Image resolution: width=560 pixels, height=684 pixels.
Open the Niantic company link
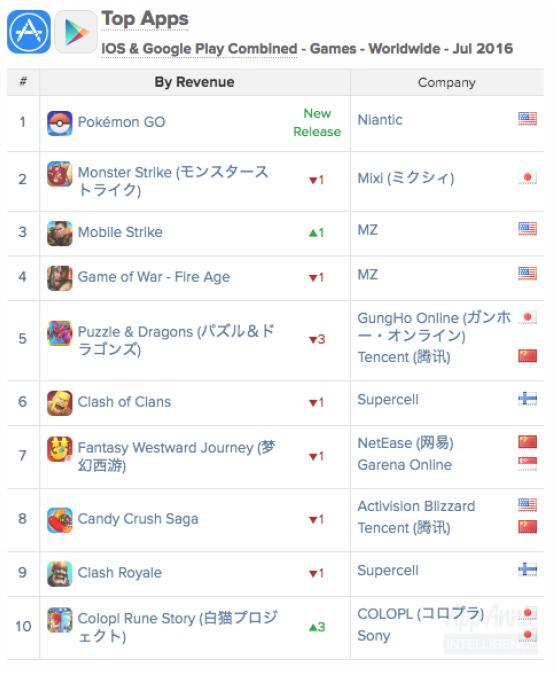[380, 120]
